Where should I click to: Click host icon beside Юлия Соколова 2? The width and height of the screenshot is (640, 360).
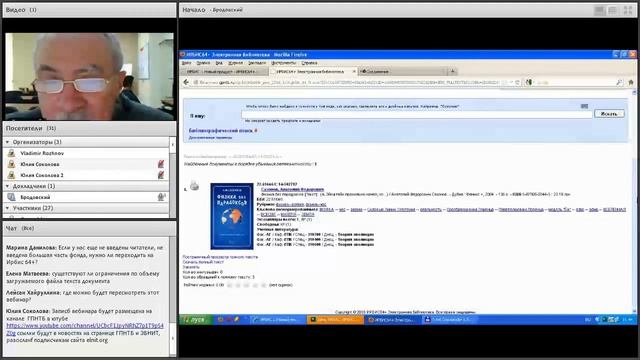point(11,175)
